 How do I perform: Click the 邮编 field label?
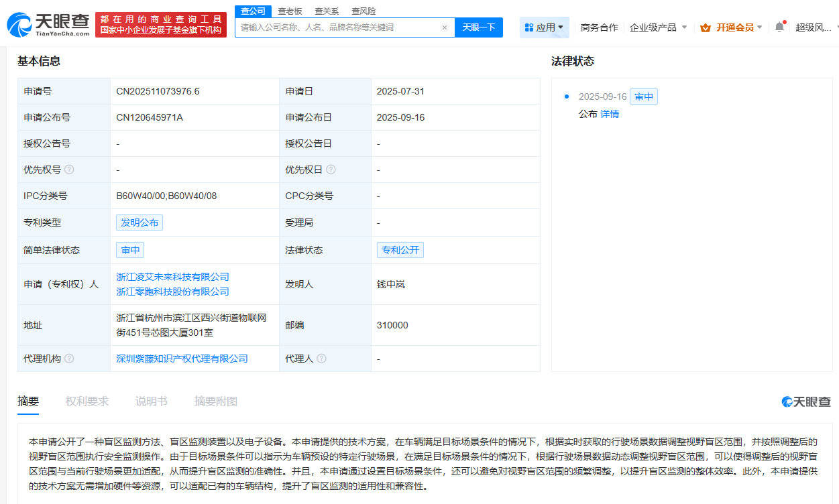pos(294,325)
